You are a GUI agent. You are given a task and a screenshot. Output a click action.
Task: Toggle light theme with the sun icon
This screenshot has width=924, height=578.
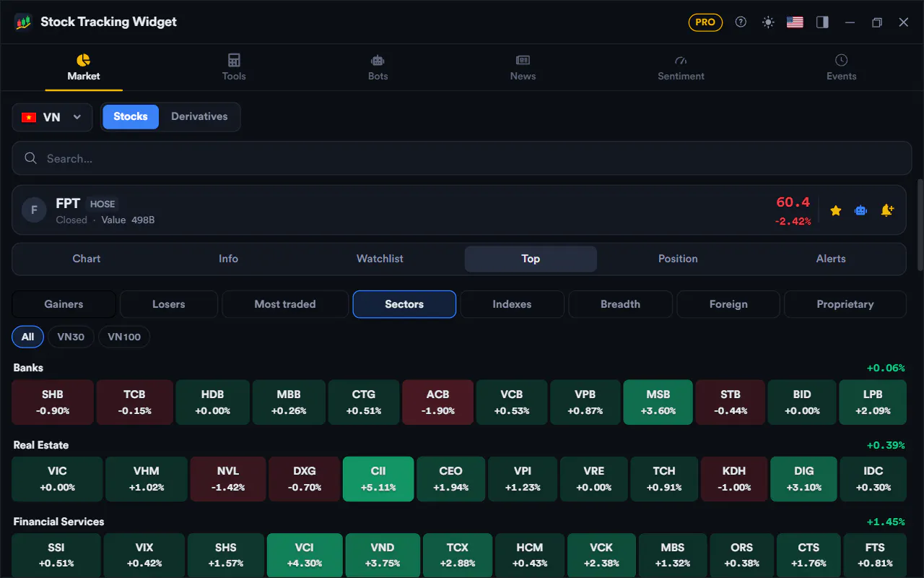(768, 22)
